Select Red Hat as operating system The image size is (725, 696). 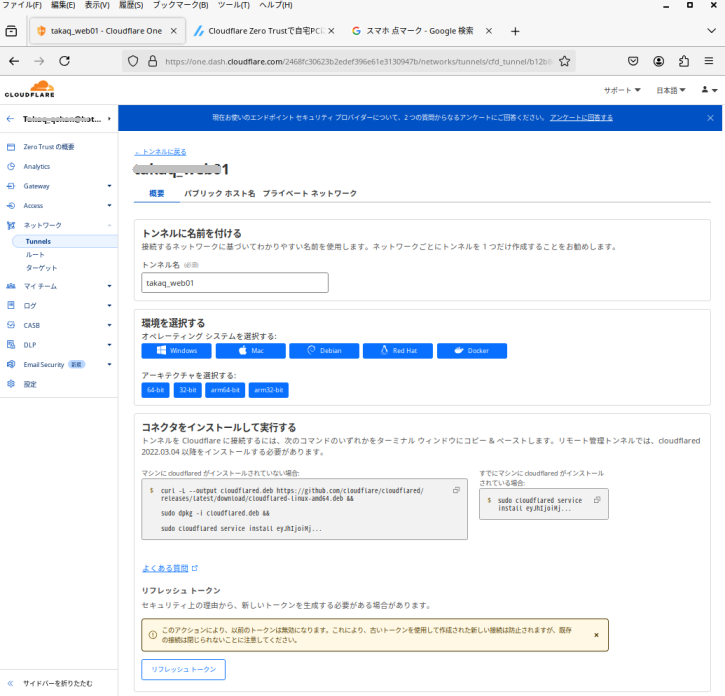(x=398, y=351)
